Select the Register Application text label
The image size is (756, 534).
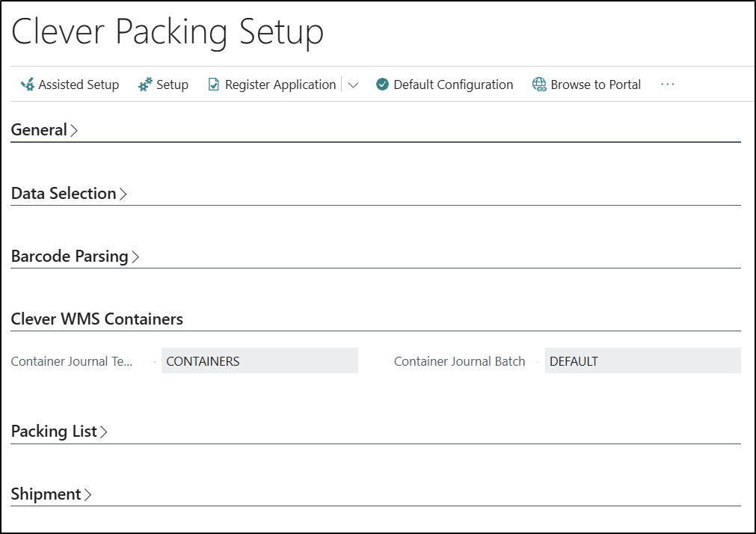(280, 85)
